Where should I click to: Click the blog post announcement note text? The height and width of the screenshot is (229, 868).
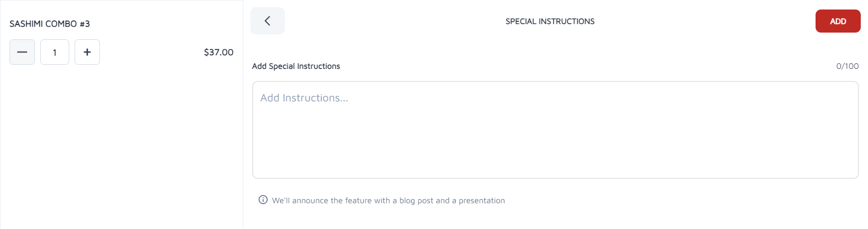pos(388,200)
